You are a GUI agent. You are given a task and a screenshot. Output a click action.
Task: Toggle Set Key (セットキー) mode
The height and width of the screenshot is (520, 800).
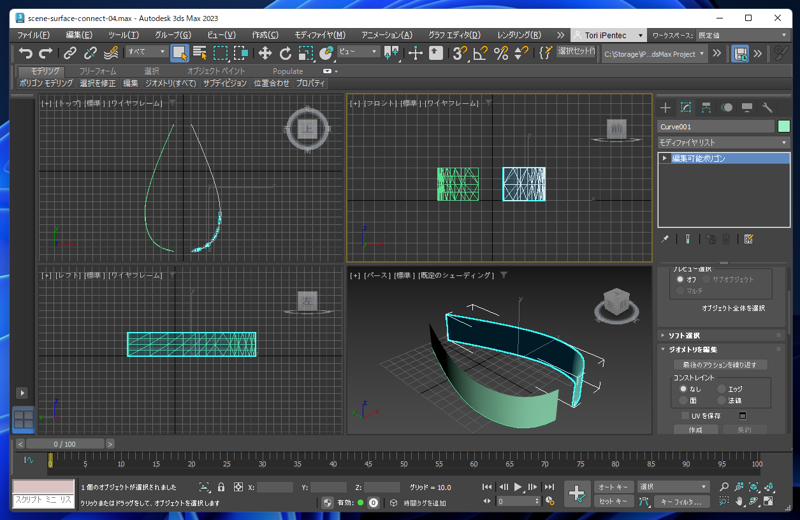pyautogui.click(x=614, y=501)
